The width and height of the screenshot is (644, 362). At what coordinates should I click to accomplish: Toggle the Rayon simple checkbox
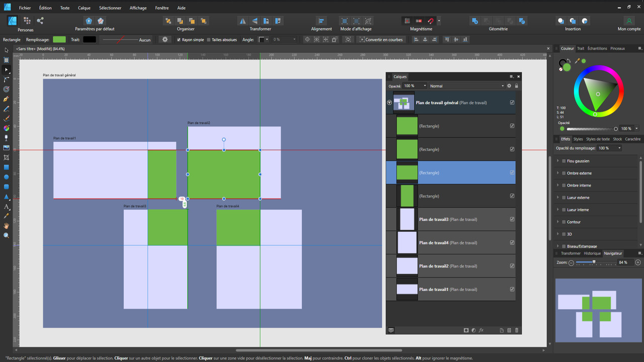[179, 40]
